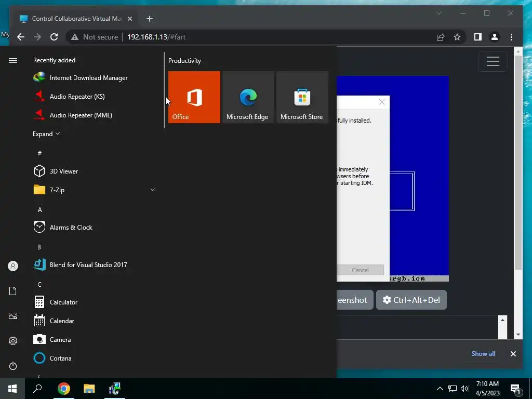Open File Explorer from the taskbar

[89, 389]
